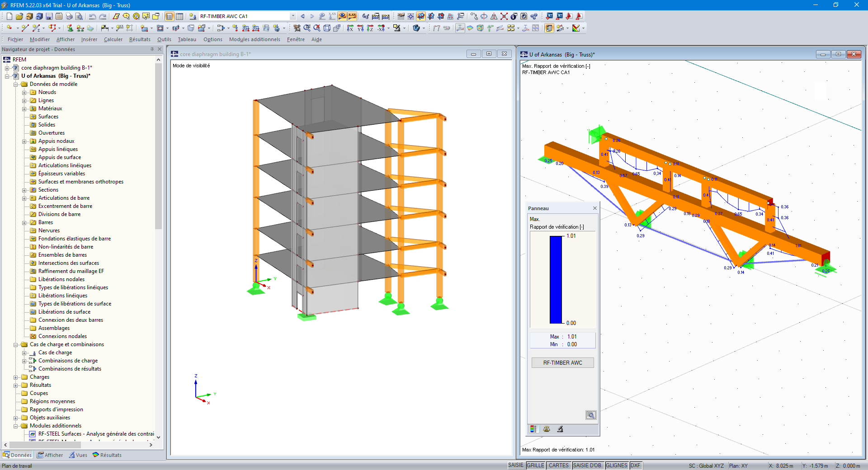Viewport: 868px width, 470px height.
Task: Close the Panneau panel
Action: [x=595, y=208]
